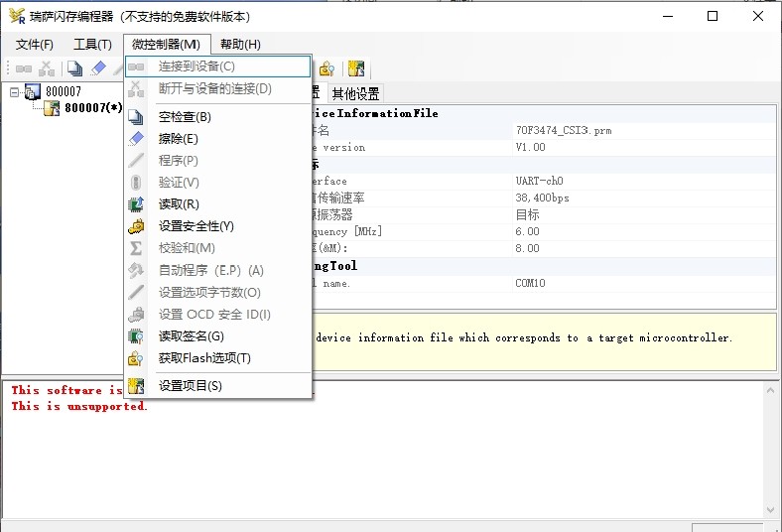Click the 传输速率 property label
782x532 pixels.
pos(340,198)
